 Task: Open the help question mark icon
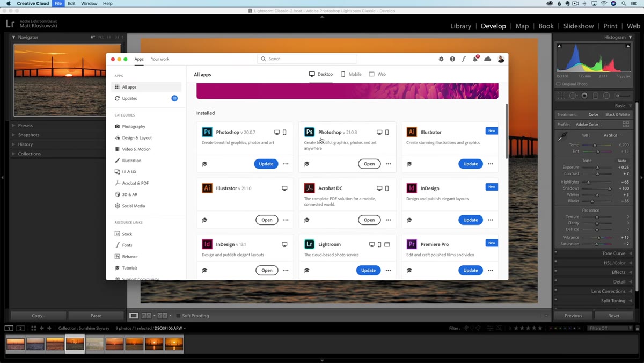pos(452,59)
